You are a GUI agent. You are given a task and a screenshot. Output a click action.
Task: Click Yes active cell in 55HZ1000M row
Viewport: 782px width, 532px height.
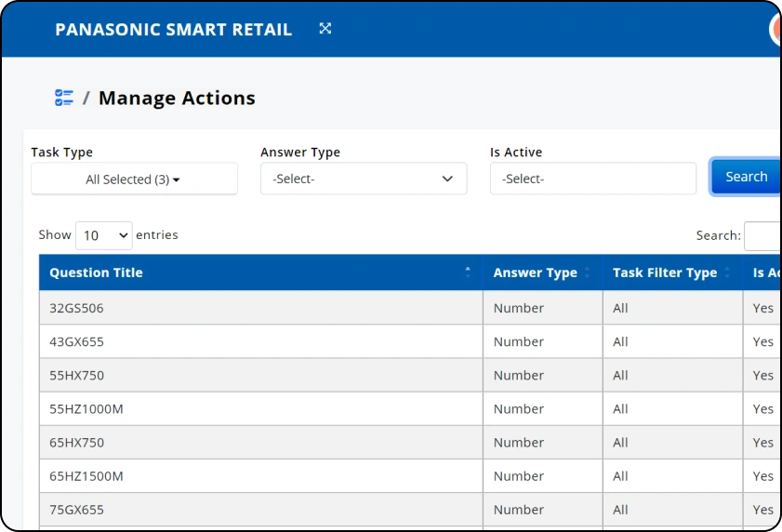(762, 408)
